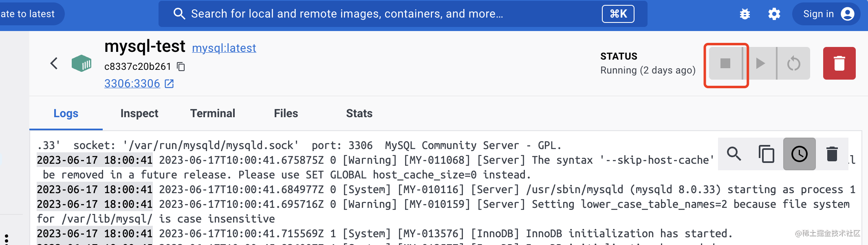Open Docker settings gear
This screenshot has width=868, height=245.
pos(774,14)
